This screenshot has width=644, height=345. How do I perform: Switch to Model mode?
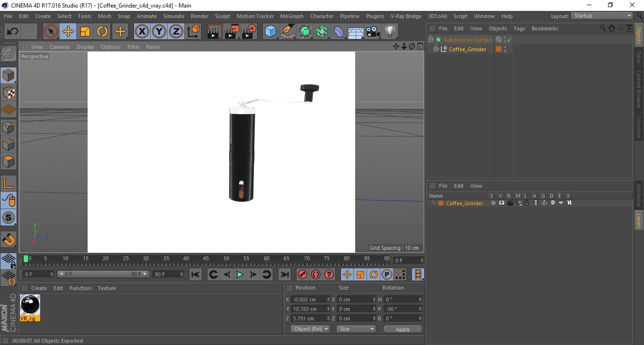click(9, 75)
